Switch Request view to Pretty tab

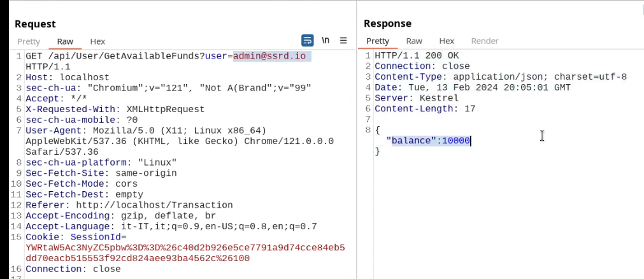(x=29, y=41)
